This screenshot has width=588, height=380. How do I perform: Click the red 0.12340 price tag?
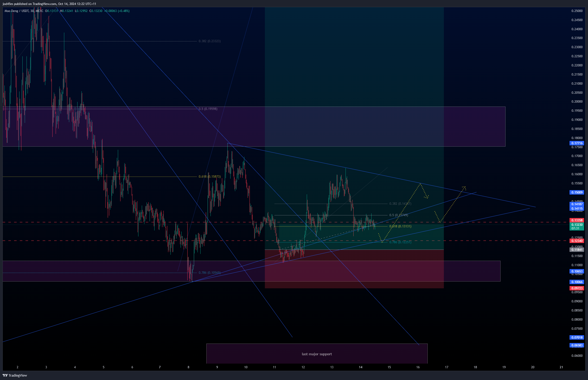(x=577, y=241)
